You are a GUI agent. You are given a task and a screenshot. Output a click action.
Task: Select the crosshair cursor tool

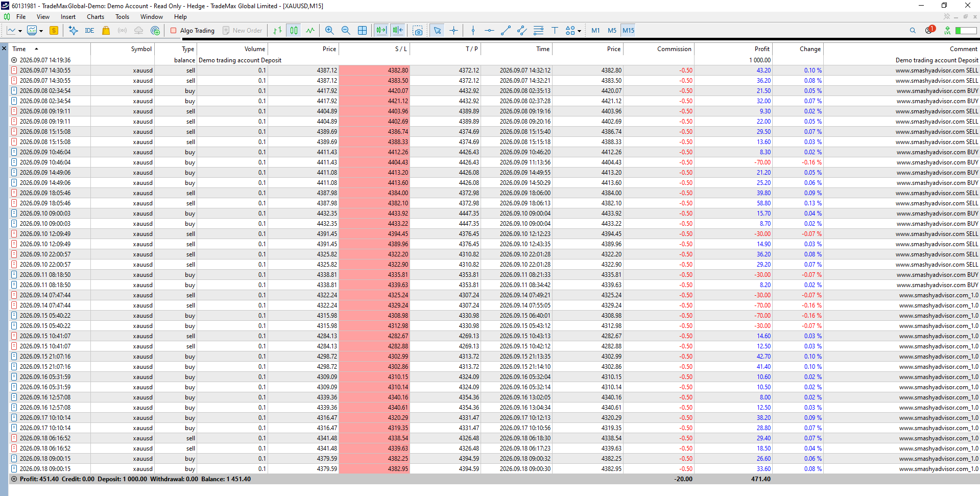click(x=453, y=31)
